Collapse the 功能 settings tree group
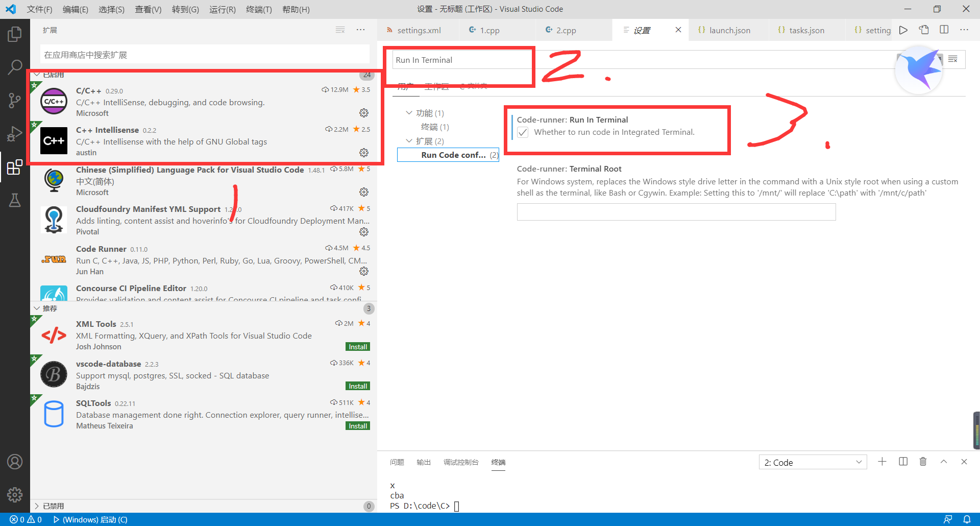Image resolution: width=980 pixels, height=526 pixels. tap(409, 113)
